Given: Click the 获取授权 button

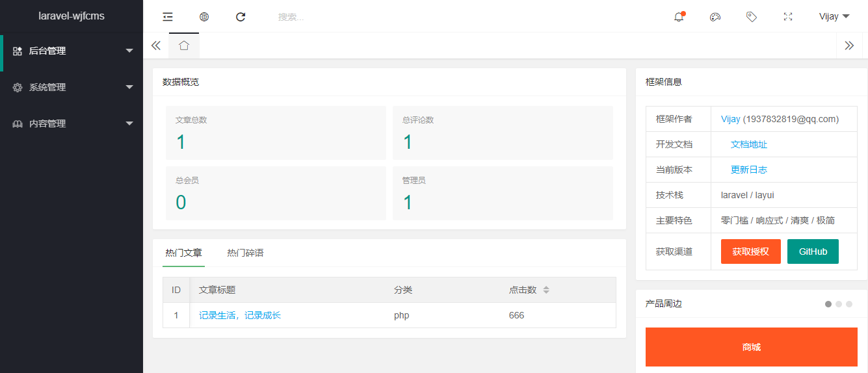Looking at the screenshot, I should pos(751,251).
